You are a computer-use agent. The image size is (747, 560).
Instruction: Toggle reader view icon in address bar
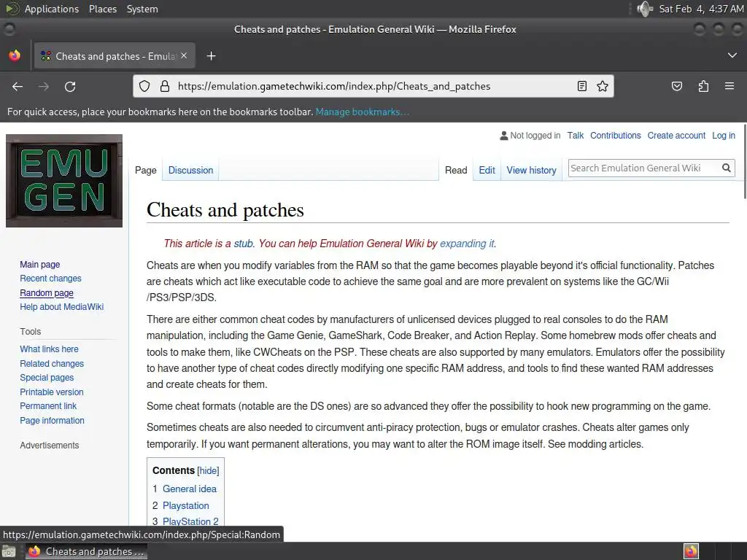581,86
